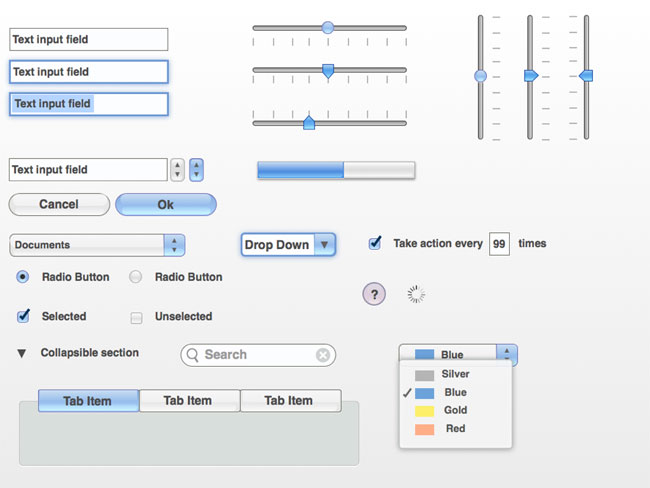Viewport: 650px width, 488px height.
Task: Choose the Gold color option
Action: click(455, 410)
